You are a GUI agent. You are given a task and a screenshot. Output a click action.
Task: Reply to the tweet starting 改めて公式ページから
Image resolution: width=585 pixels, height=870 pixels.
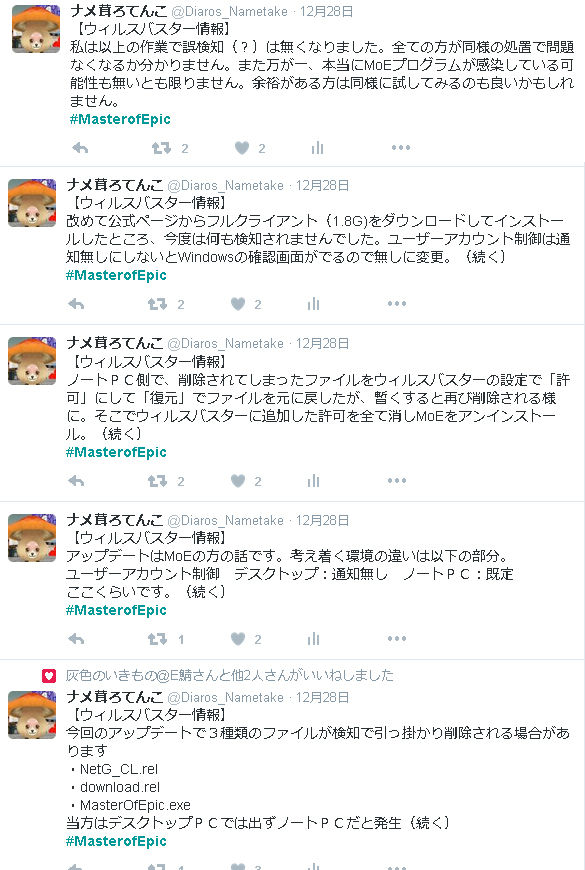point(76,304)
